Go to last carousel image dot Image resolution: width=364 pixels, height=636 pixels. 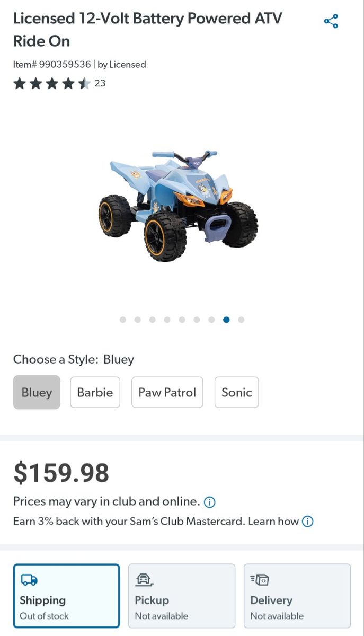point(241,320)
